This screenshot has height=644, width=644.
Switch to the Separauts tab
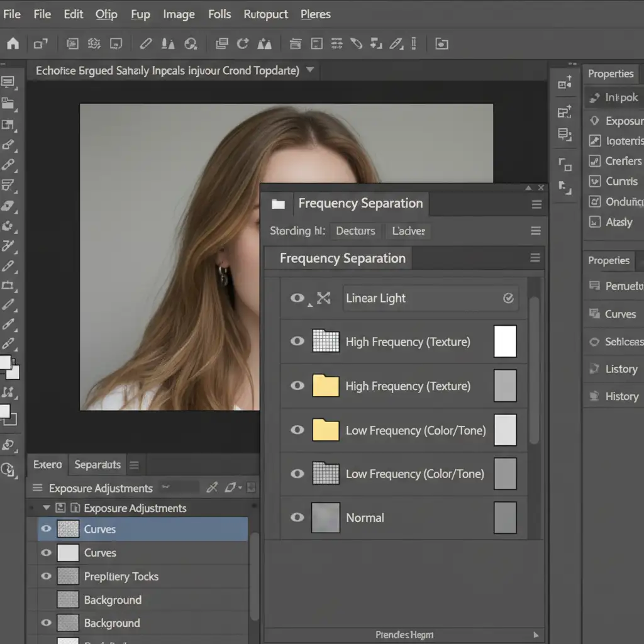97,465
